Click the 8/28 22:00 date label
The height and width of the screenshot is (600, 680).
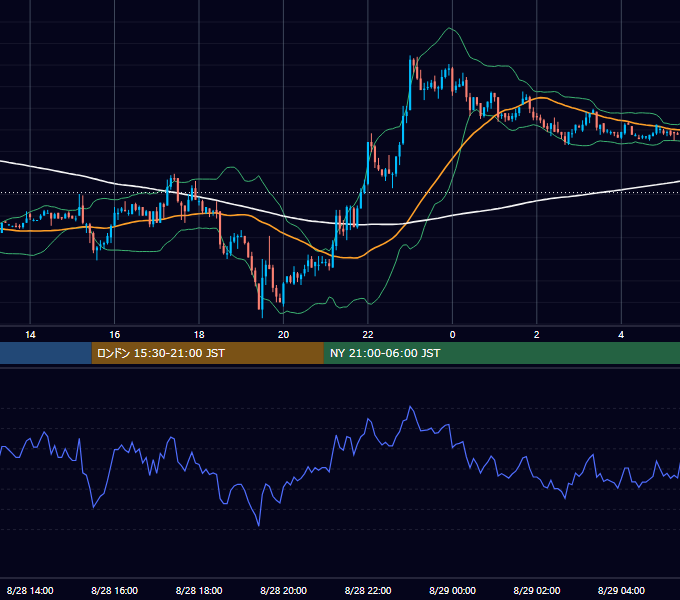pyautogui.click(x=368, y=590)
